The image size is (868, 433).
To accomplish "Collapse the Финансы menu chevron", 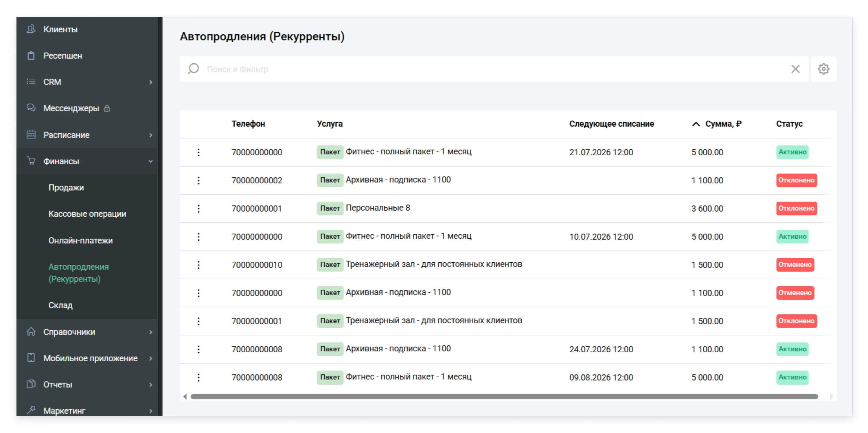I will pos(151,161).
